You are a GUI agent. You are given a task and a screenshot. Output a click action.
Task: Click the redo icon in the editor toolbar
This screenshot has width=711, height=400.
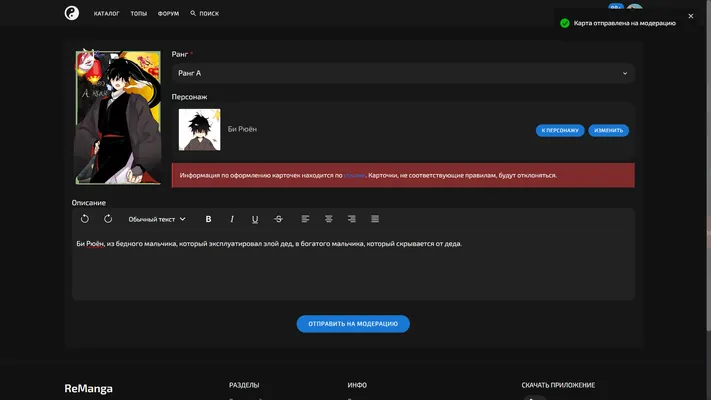pos(108,219)
